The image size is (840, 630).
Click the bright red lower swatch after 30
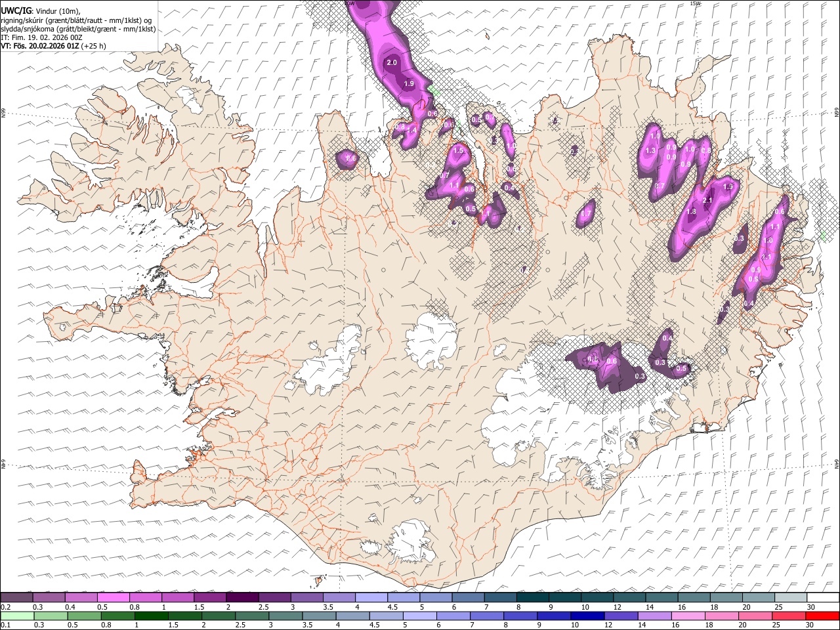pyautogui.click(x=822, y=616)
